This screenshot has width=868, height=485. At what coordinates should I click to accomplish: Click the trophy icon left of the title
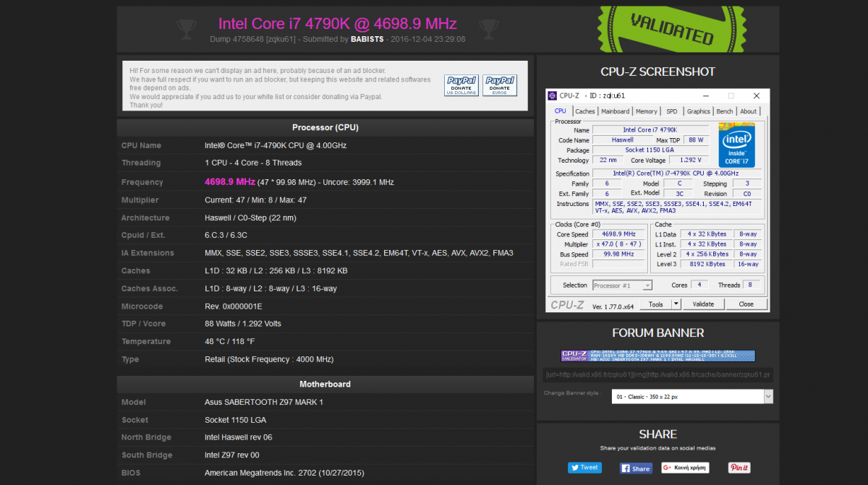tap(187, 30)
